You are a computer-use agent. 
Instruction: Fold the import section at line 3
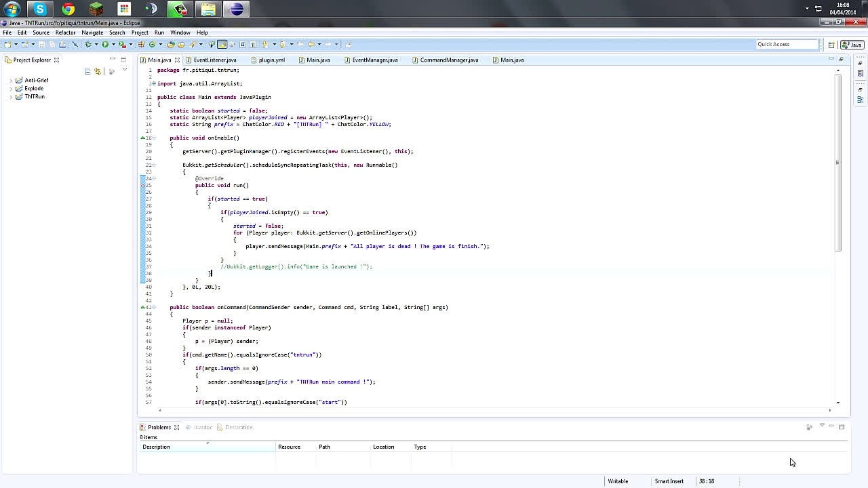click(x=154, y=83)
